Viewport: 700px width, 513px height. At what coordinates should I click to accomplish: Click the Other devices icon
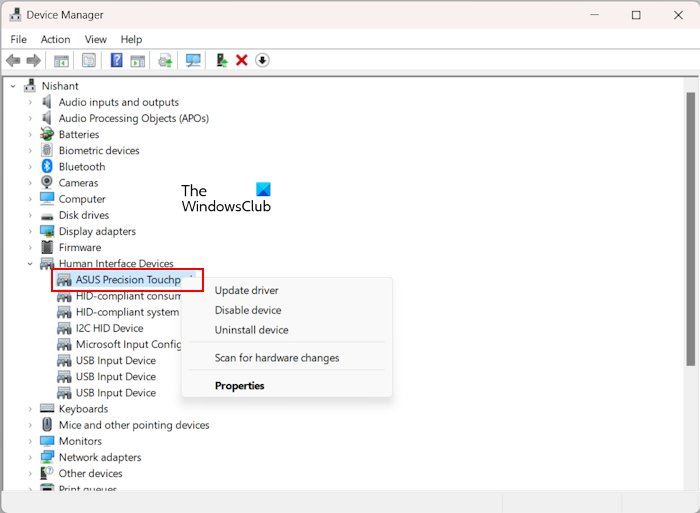point(47,473)
